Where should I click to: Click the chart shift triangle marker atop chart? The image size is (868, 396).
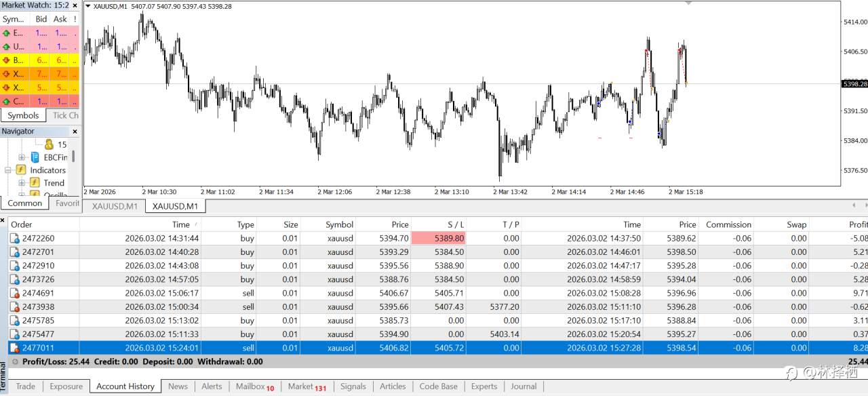[690, 3]
